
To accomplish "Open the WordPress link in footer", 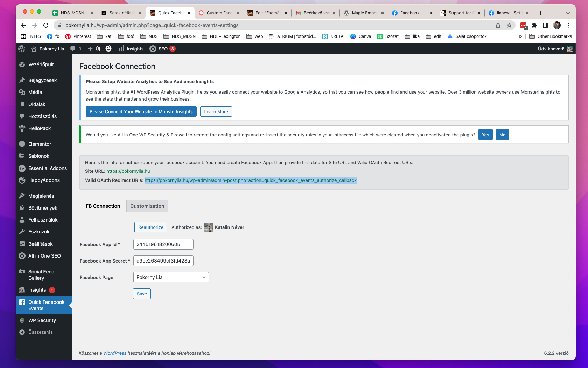I will click(x=115, y=353).
